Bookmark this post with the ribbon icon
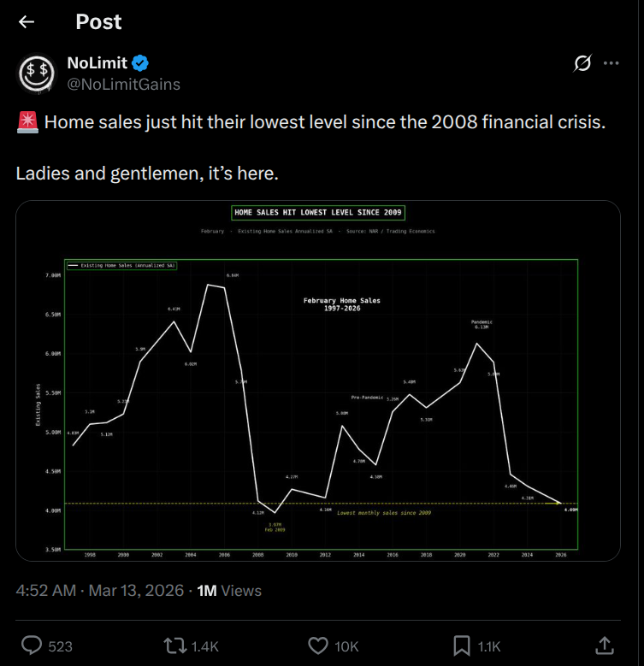Viewport: 644px width, 666px height. point(461,645)
